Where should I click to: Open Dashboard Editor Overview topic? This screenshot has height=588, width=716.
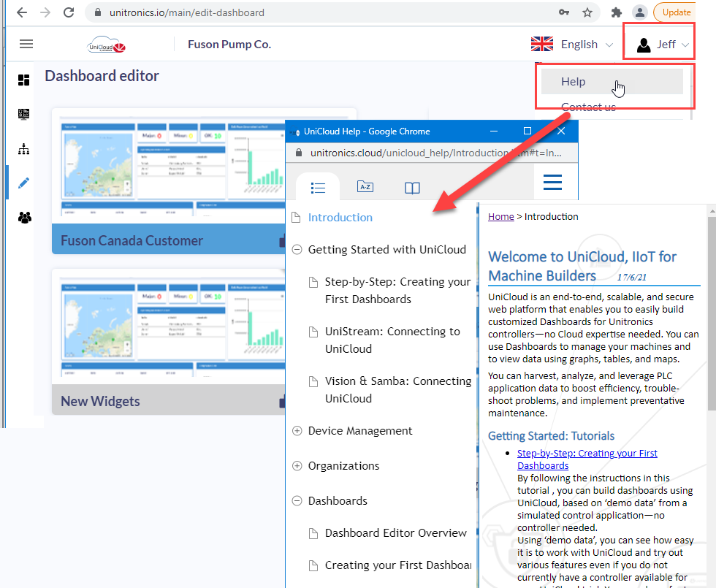[395, 533]
